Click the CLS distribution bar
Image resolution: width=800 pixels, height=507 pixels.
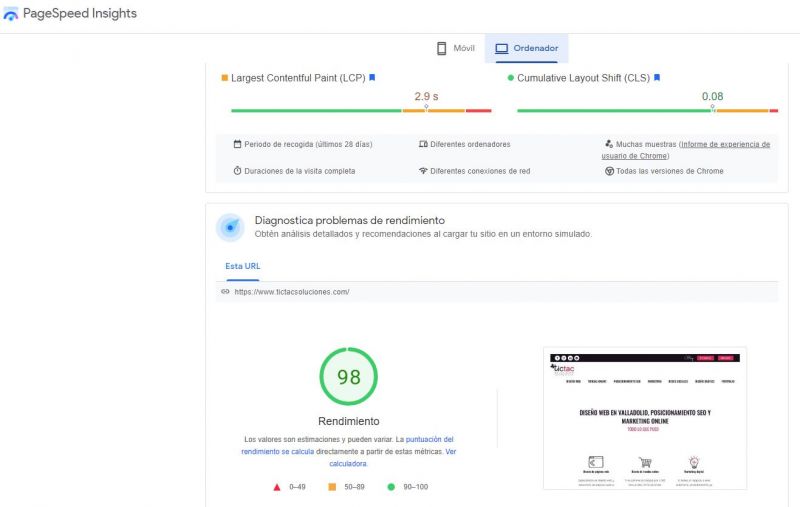647,110
